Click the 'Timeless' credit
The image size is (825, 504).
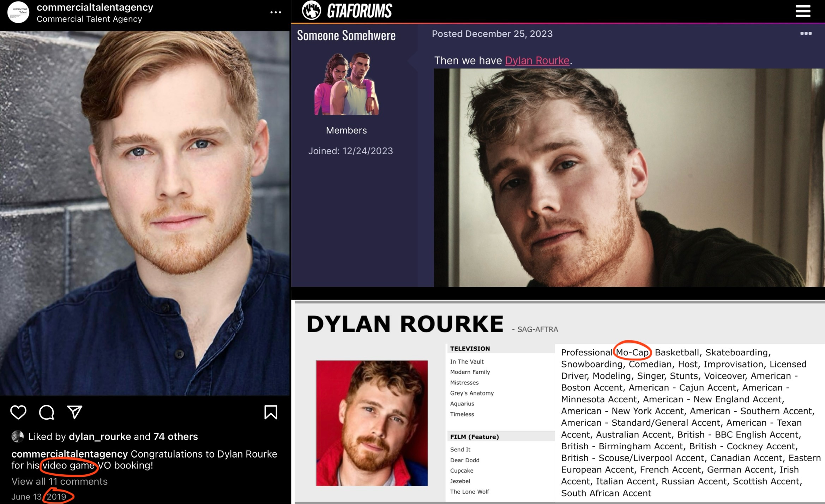462,414
